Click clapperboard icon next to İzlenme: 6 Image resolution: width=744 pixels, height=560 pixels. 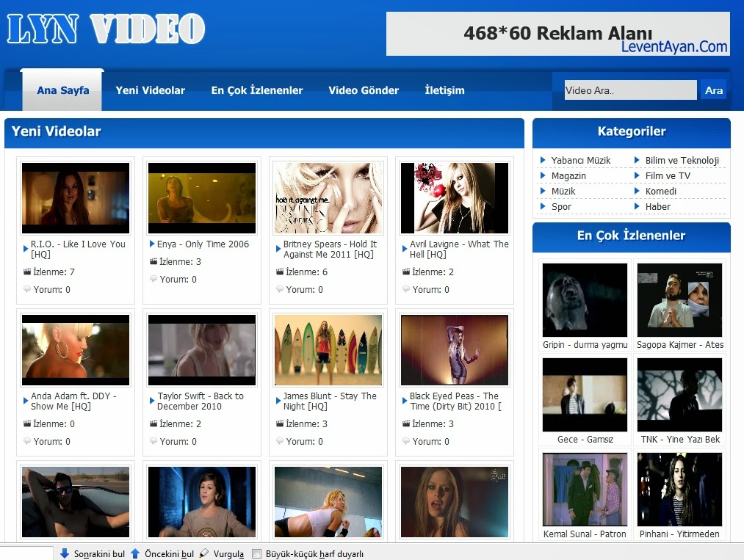coord(280,272)
